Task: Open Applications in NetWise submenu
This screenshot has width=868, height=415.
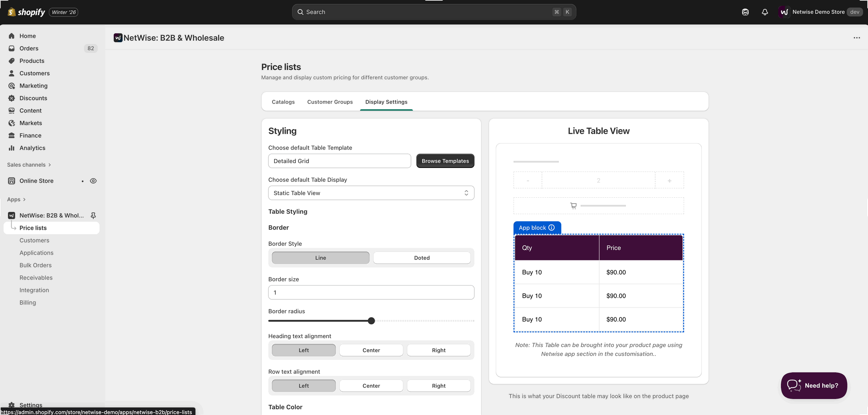Action: coord(36,253)
